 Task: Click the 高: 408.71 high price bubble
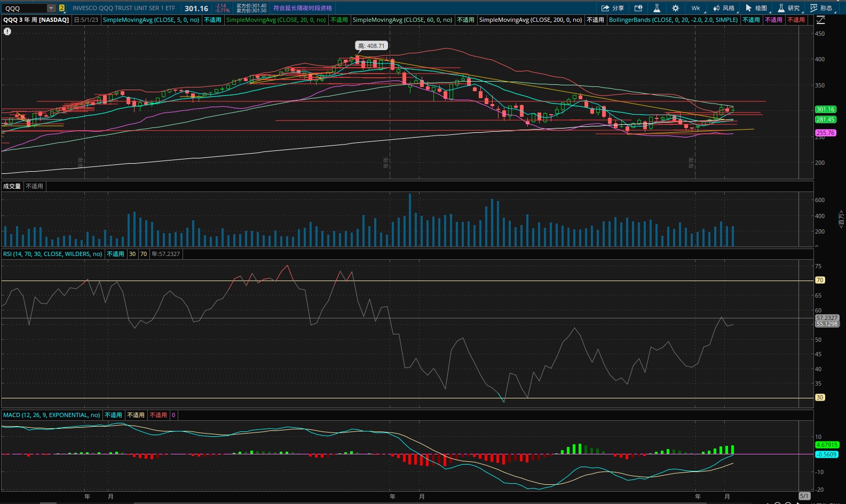(371, 46)
